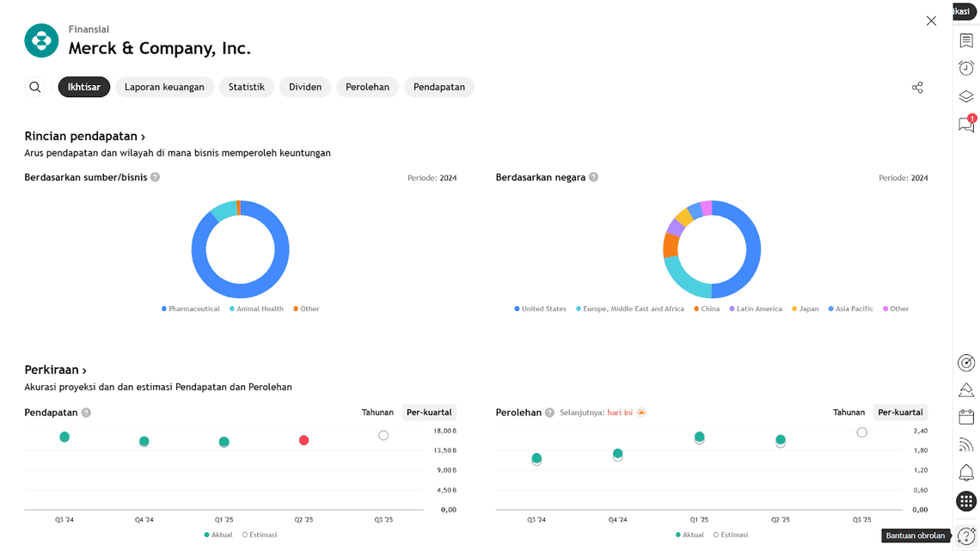Expand the Rincian pendapatan section
The height and width of the screenshot is (551, 980).
pyautogui.click(x=85, y=137)
